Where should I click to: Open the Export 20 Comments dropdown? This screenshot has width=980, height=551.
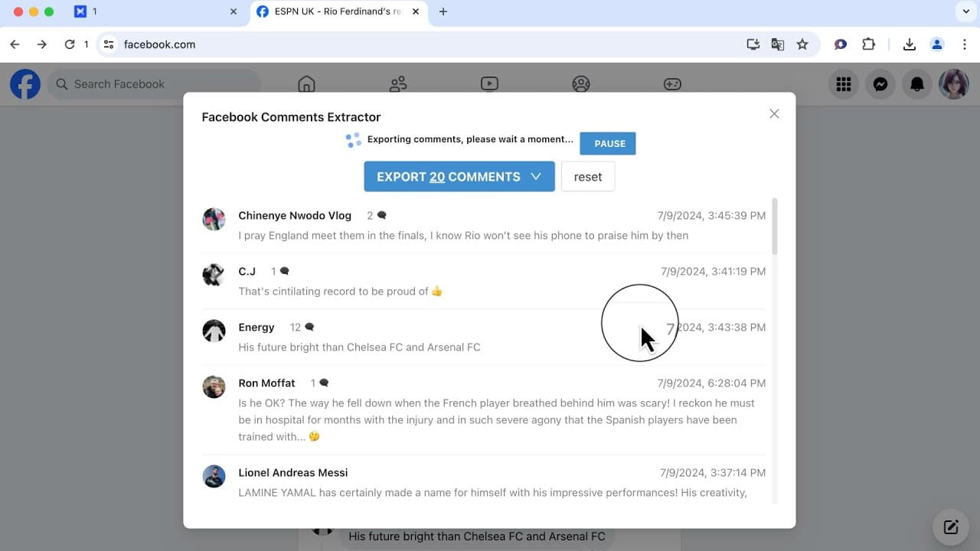[459, 177]
